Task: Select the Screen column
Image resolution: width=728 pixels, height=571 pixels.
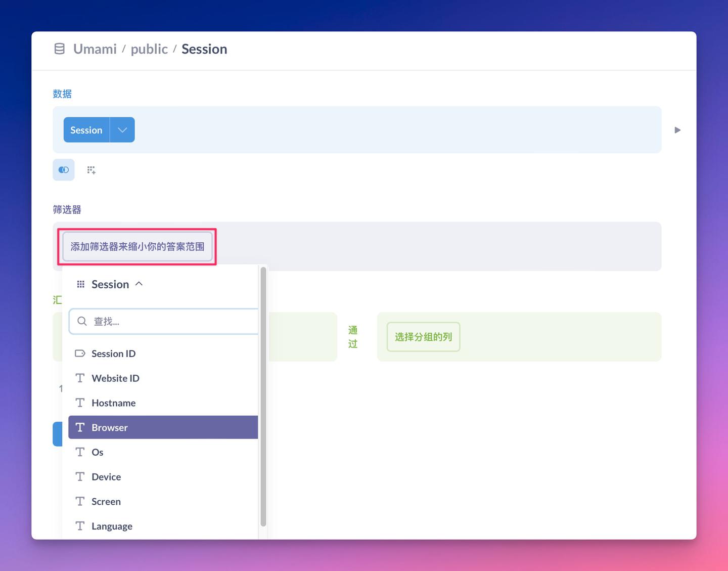Action: click(x=163, y=502)
